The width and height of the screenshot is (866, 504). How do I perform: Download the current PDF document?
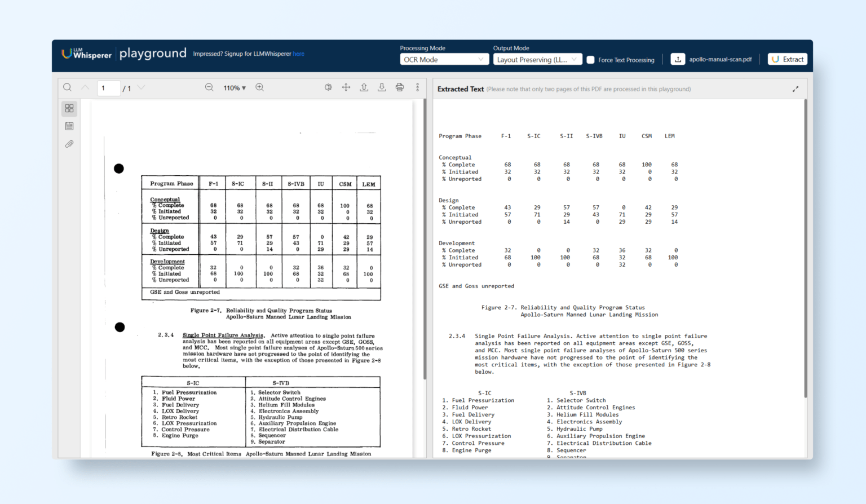point(382,87)
